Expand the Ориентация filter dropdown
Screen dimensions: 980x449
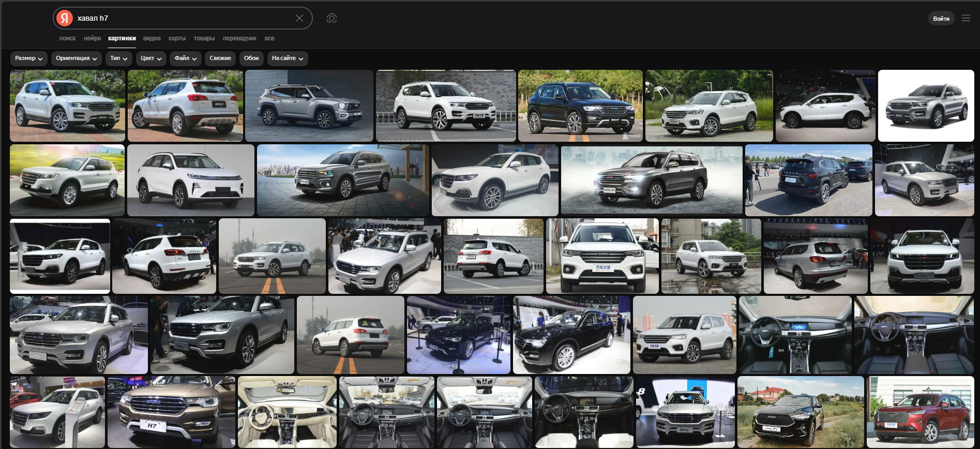[77, 58]
